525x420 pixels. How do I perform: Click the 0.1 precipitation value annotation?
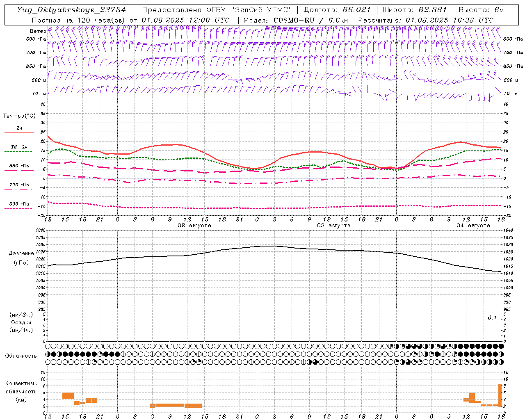click(x=492, y=317)
